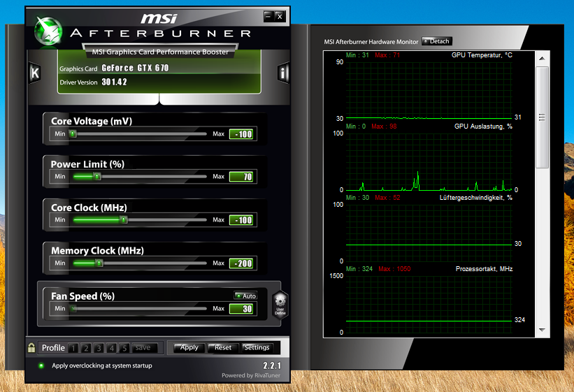
Task: Click the version number 2.2.1
Action: click(x=272, y=365)
